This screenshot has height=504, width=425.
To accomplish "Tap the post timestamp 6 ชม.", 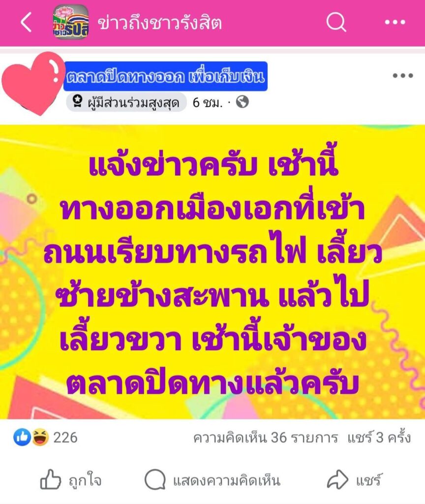I will (207, 102).
